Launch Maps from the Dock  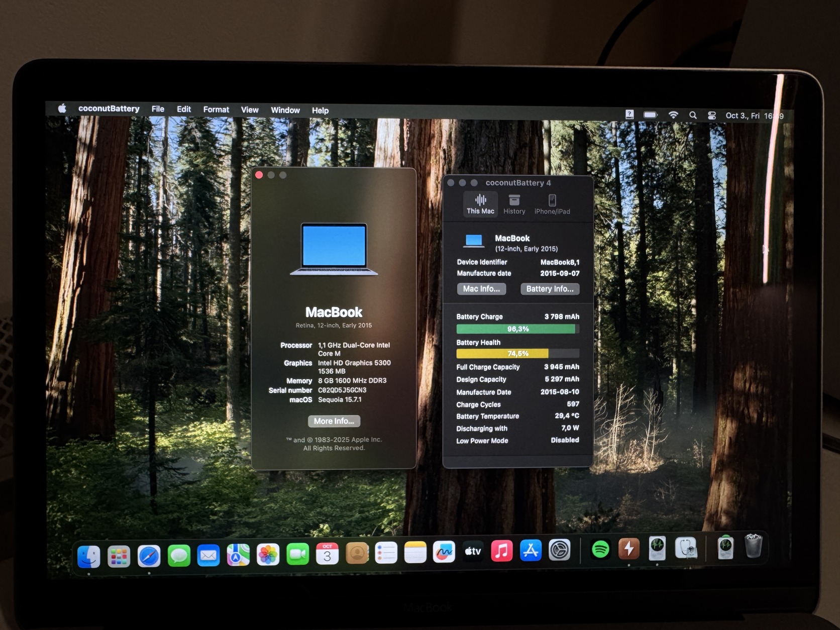click(x=238, y=555)
